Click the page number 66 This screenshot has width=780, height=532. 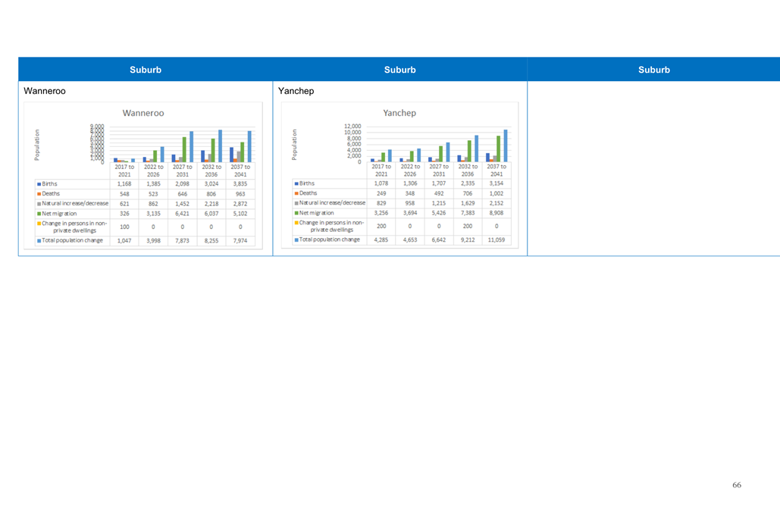click(737, 485)
